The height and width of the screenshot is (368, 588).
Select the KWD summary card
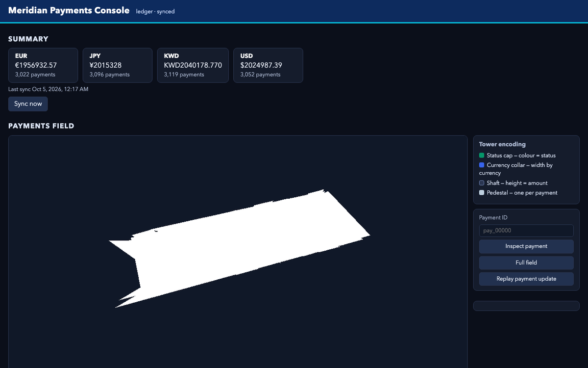point(193,65)
